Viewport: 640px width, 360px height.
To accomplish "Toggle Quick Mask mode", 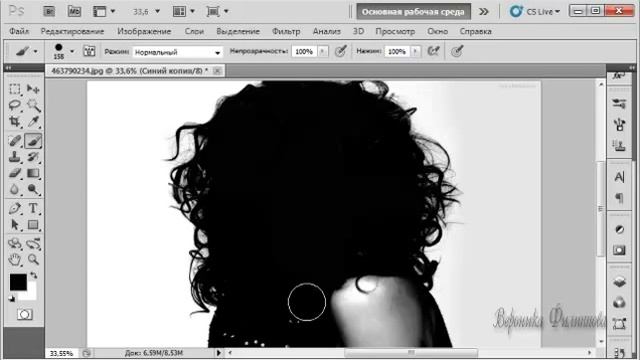I will (24, 314).
